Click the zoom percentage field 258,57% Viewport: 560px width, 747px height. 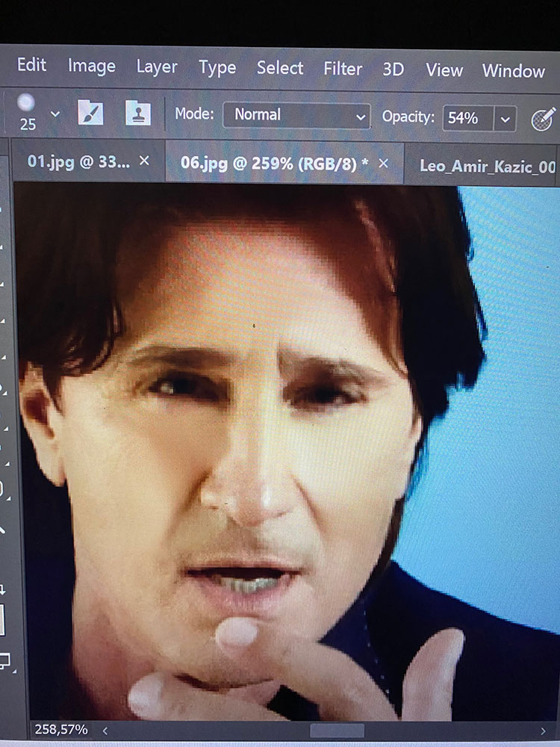point(61,729)
